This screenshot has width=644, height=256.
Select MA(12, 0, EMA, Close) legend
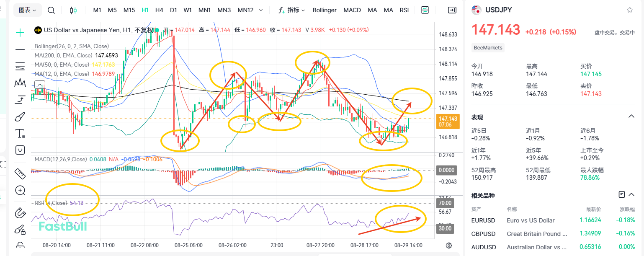(62, 74)
